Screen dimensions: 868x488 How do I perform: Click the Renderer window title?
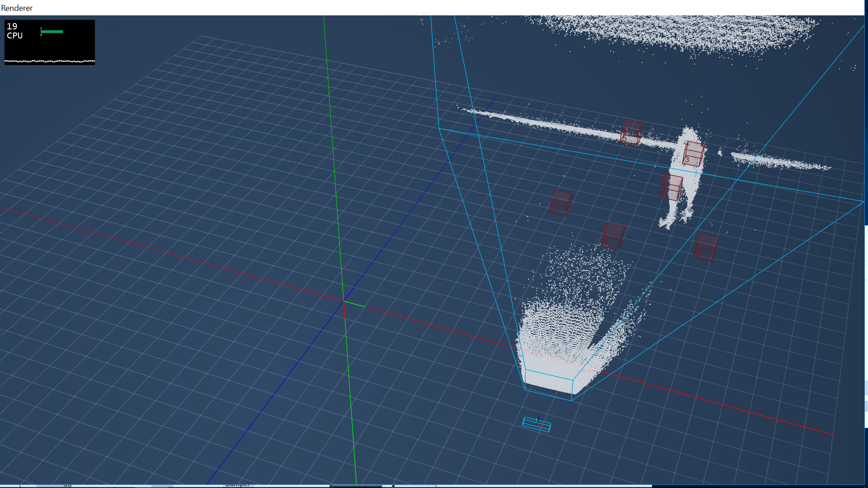(x=17, y=8)
